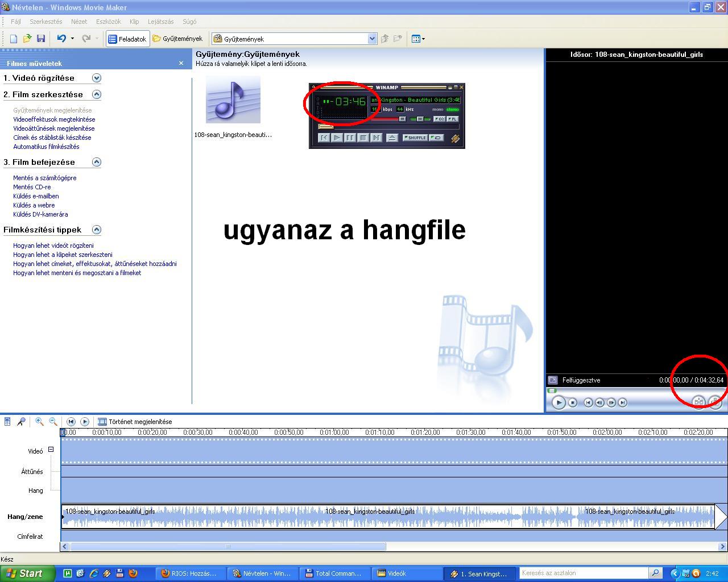
Task: Switch the preview to full screen
Action: (553, 380)
